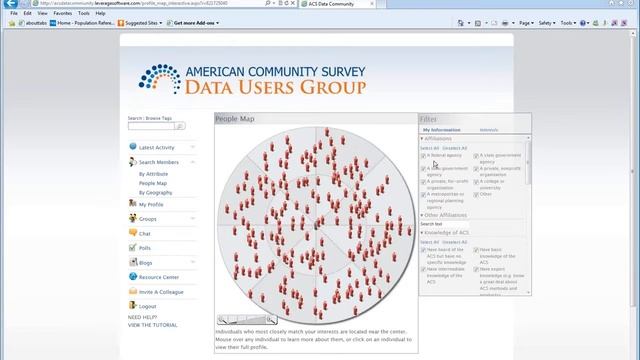
Task: Uncheck 'A private, nonprofit organization'
Action: click(x=476, y=169)
